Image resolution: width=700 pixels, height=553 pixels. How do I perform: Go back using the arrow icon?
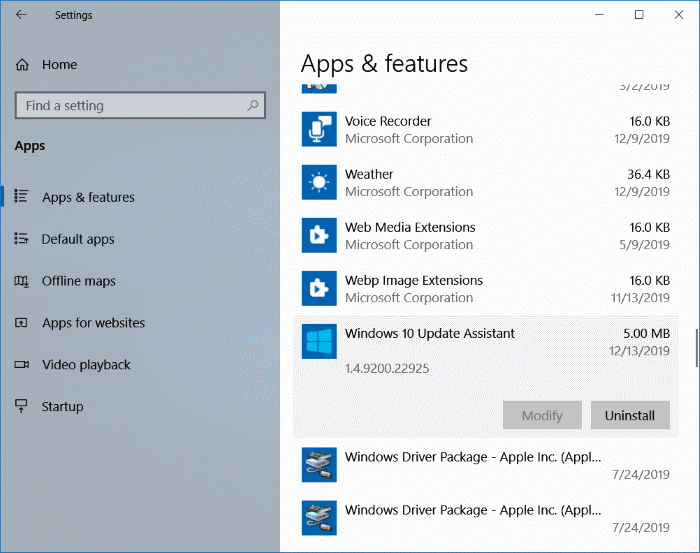21,15
